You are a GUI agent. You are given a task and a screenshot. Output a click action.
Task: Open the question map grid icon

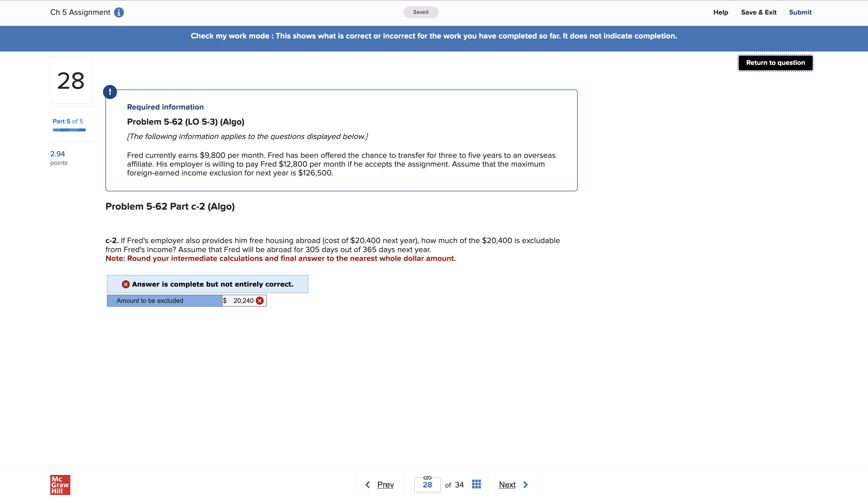[476, 484]
